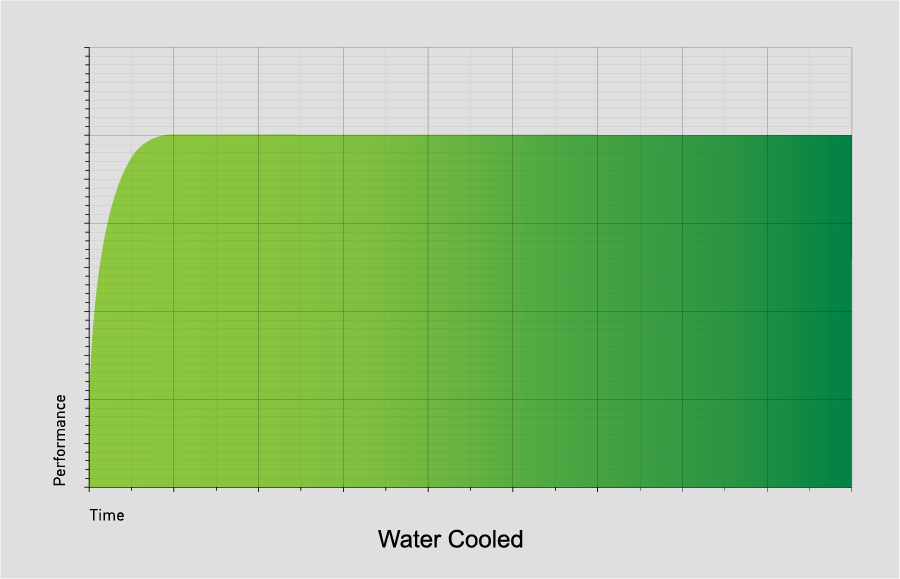Viewport: 900px width, 579px height.
Task: Select the vertical "Performance" axis label
Action: (x=60, y=440)
